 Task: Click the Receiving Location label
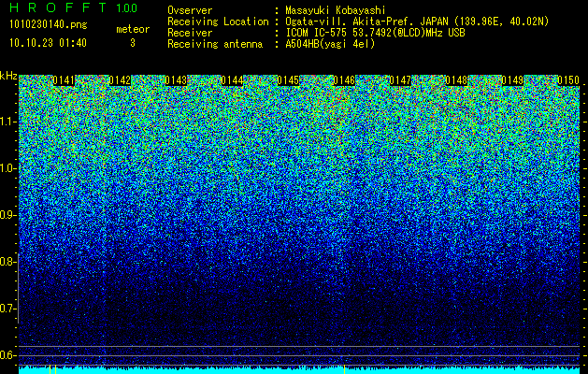click(x=218, y=22)
